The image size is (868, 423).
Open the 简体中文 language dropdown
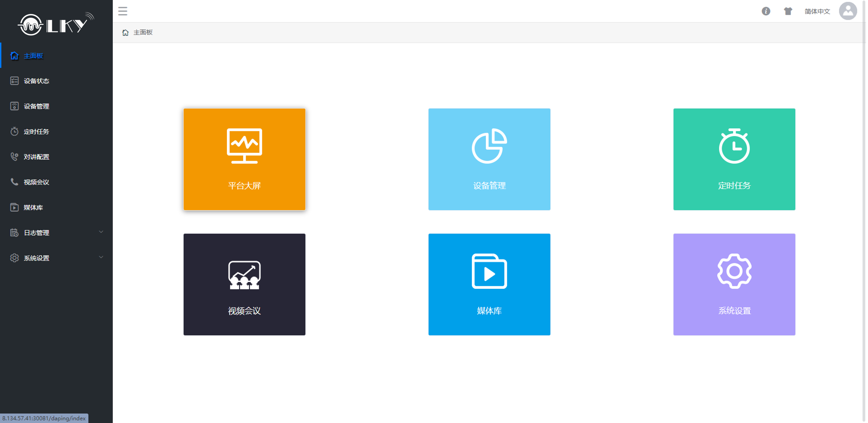(x=817, y=11)
